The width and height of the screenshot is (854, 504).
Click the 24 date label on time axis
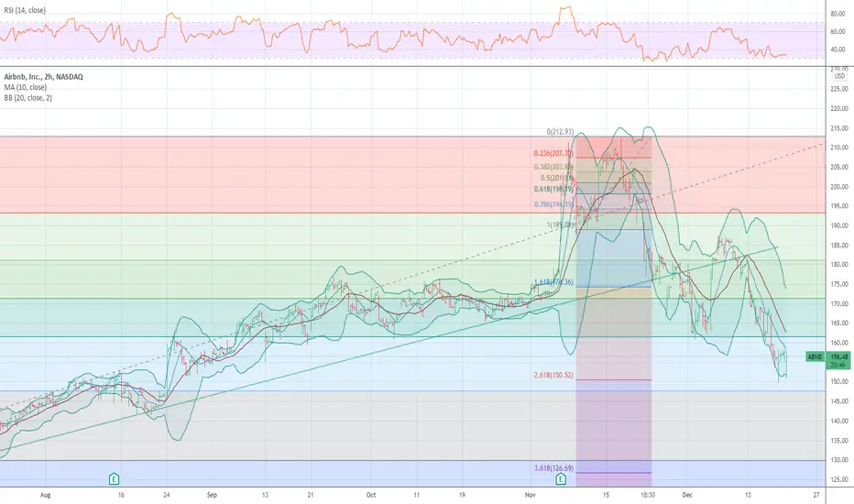click(x=167, y=495)
